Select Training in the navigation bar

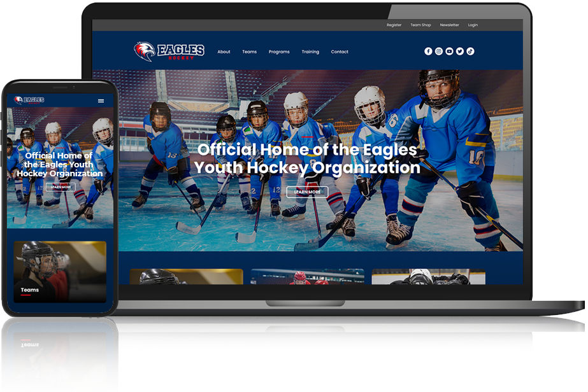(310, 52)
